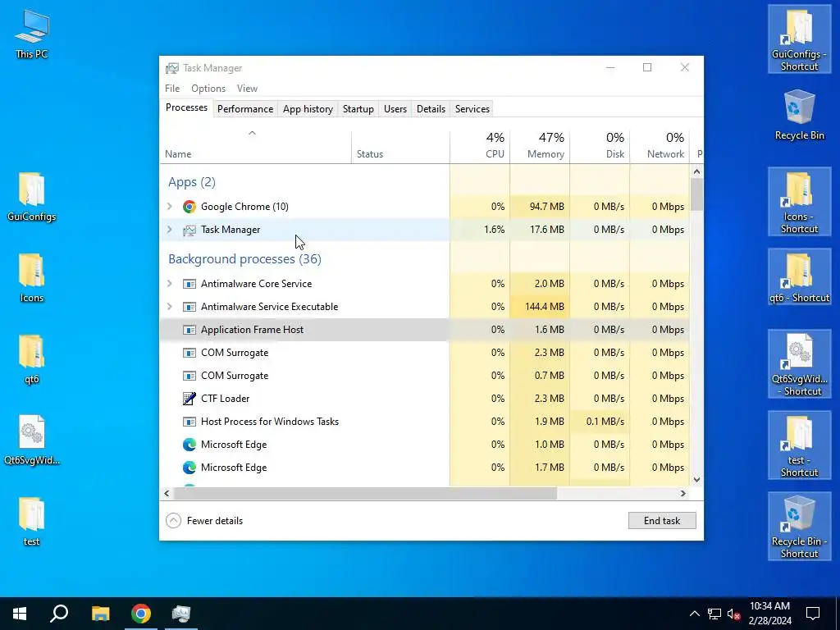Click the horizontal scrollbar right arrow
This screenshot has height=630, width=840.
pyautogui.click(x=683, y=493)
